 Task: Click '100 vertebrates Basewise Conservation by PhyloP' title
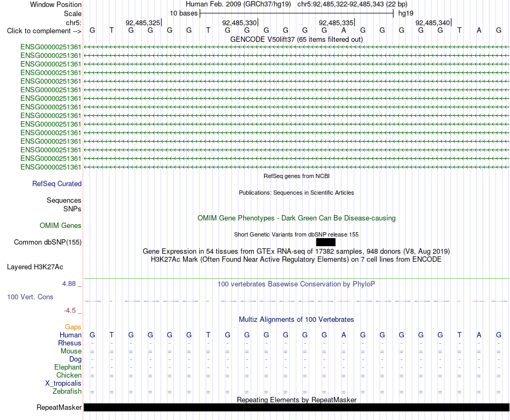point(296,284)
